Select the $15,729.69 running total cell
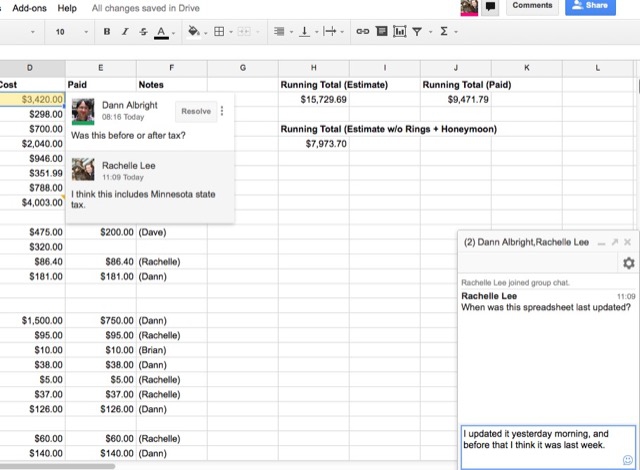The height and width of the screenshot is (470, 640). [x=313, y=100]
